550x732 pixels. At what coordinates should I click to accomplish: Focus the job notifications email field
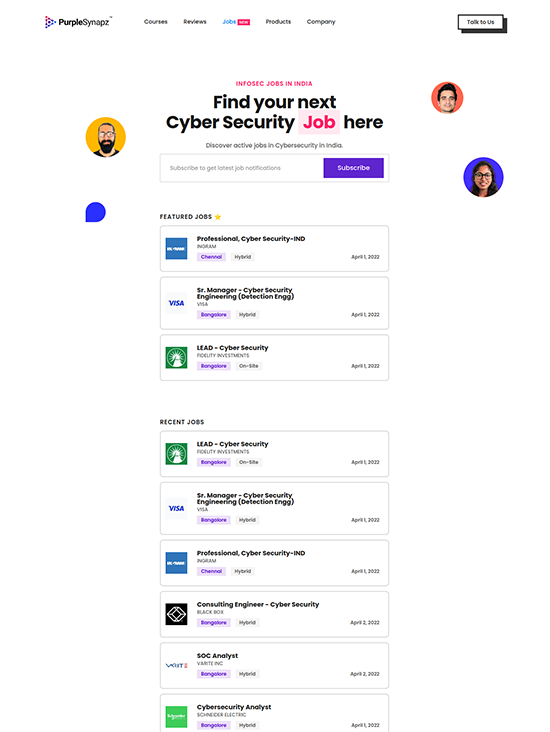click(x=242, y=168)
